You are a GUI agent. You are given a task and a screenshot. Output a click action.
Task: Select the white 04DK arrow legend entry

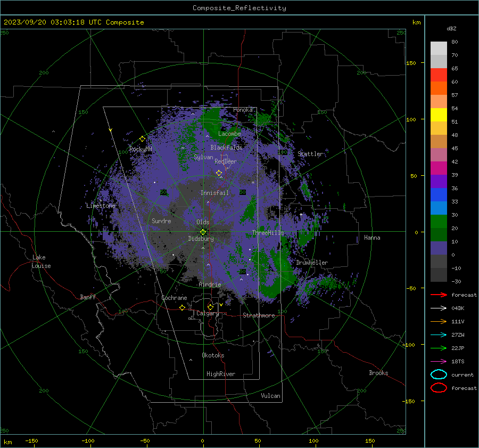[439, 308]
